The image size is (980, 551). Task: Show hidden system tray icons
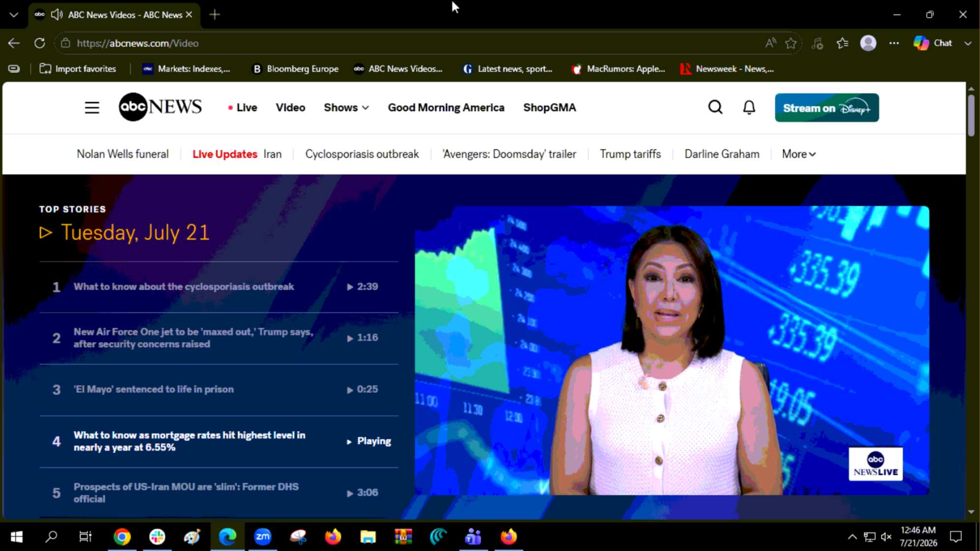click(x=852, y=537)
